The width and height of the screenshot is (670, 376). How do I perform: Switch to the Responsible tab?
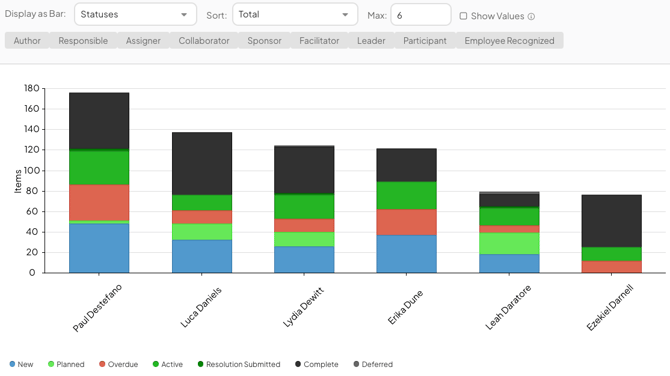[x=83, y=41]
